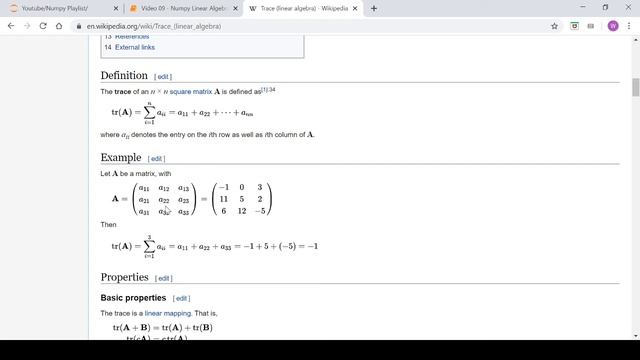The width and height of the screenshot is (640, 360).
Task: Edit the Properties section
Action: pos(164,278)
